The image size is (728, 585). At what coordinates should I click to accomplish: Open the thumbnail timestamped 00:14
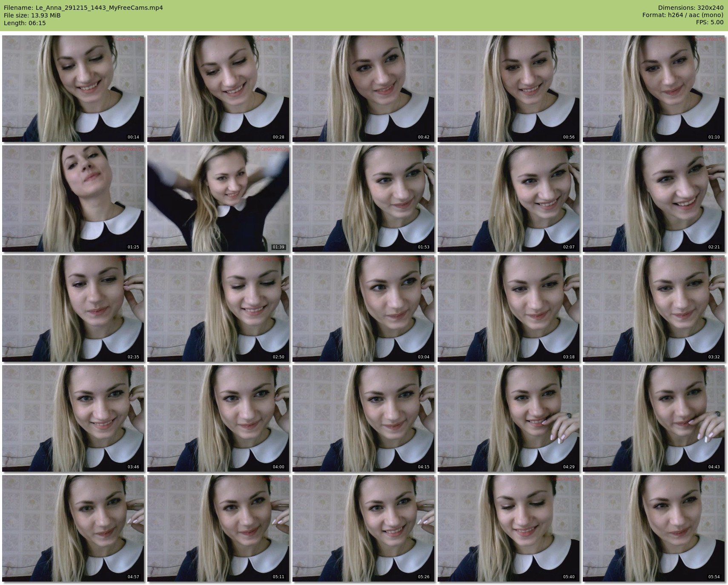[x=73, y=89]
